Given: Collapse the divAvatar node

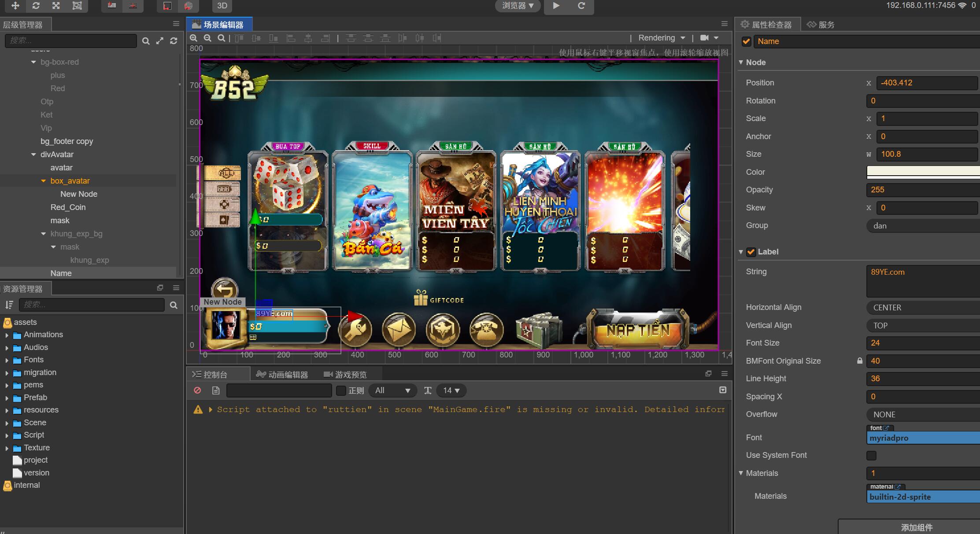Looking at the screenshot, I should point(33,155).
